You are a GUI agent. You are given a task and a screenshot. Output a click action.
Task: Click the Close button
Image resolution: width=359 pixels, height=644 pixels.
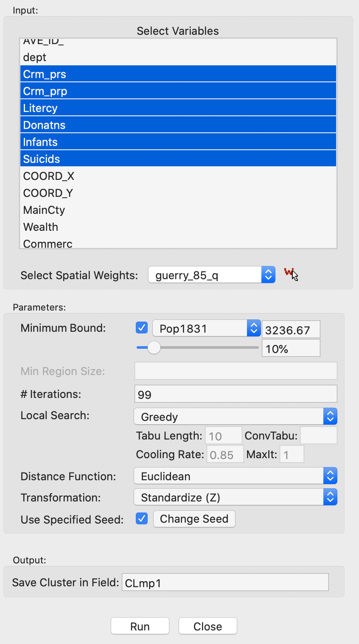(x=208, y=626)
